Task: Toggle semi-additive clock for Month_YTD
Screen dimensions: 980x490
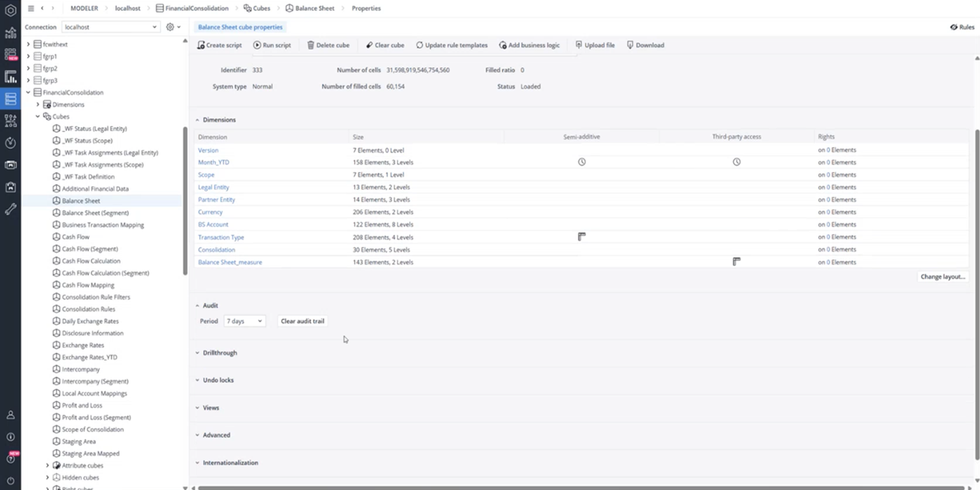Action: 581,162
